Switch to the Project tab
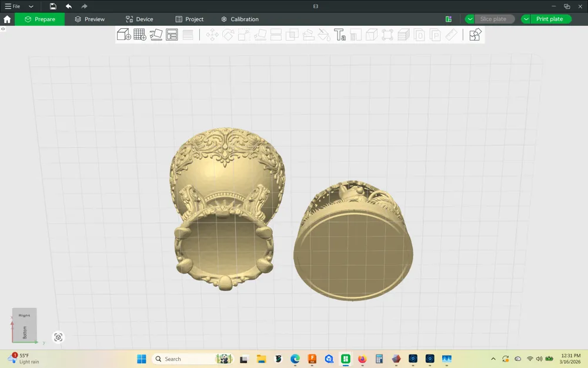Image resolution: width=588 pixels, height=368 pixels. [x=189, y=19]
